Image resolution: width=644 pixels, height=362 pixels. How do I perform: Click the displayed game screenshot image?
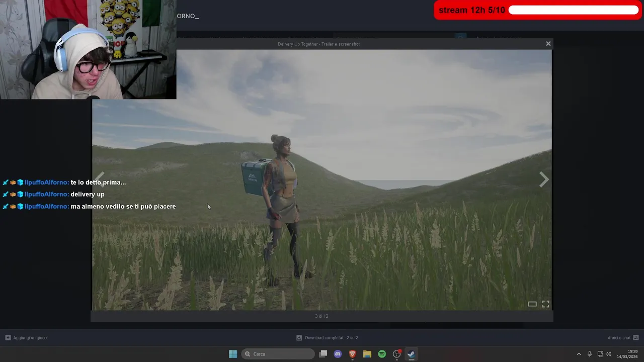coord(322,179)
